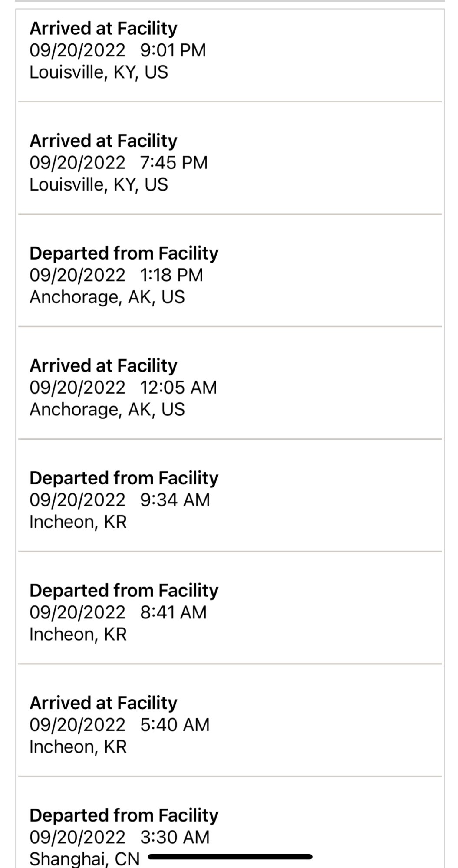
Task: Tap the Arrived heading for Incheon 5:40 AM
Action: 103,703
